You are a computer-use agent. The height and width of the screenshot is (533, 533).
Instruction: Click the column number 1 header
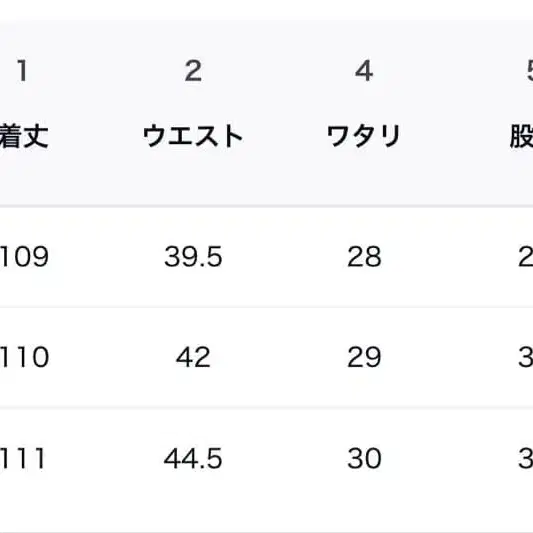[x=22, y=71]
